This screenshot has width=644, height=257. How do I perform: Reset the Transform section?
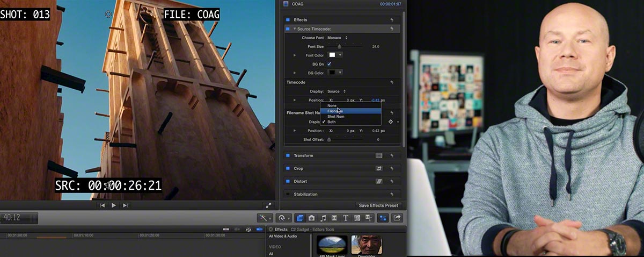[x=392, y=155]
